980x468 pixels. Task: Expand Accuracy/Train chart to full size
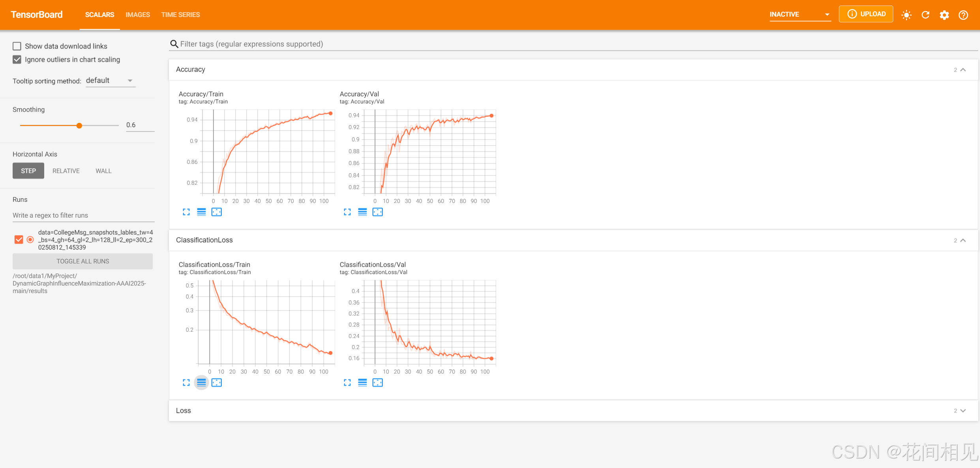click(186, 212)
